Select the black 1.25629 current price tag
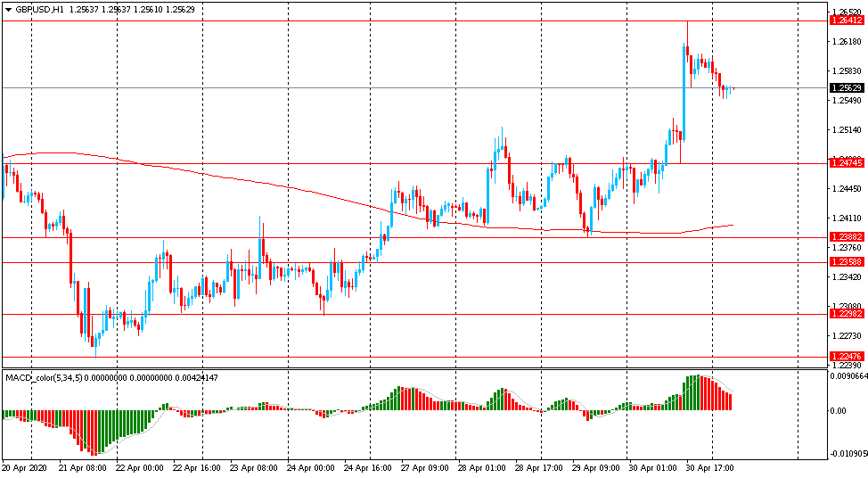Screen dimensions: 868x478 (846, 87)
